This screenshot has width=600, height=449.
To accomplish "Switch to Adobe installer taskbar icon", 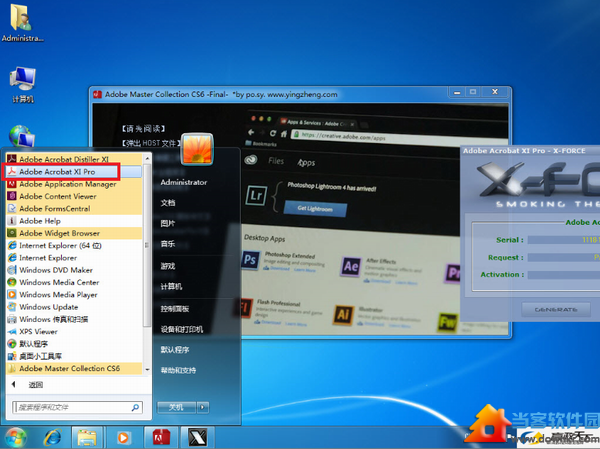I will tap(161, 437).
